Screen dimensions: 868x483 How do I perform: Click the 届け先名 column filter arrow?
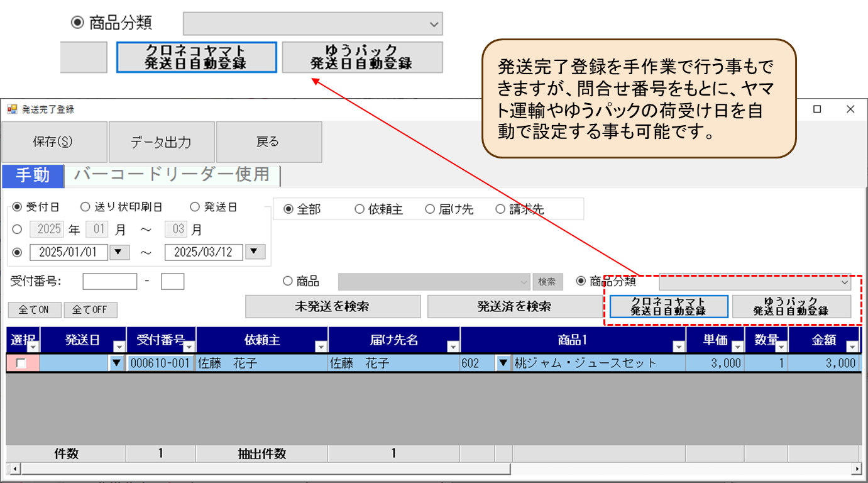[x=453, y=347]
